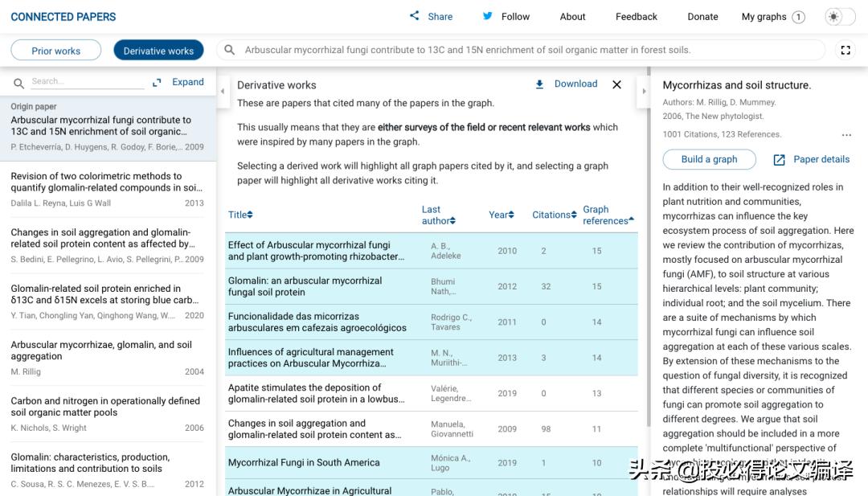Click the paper list search magnifier icon
Screen dimensions: 868x496
pos(18,83)
